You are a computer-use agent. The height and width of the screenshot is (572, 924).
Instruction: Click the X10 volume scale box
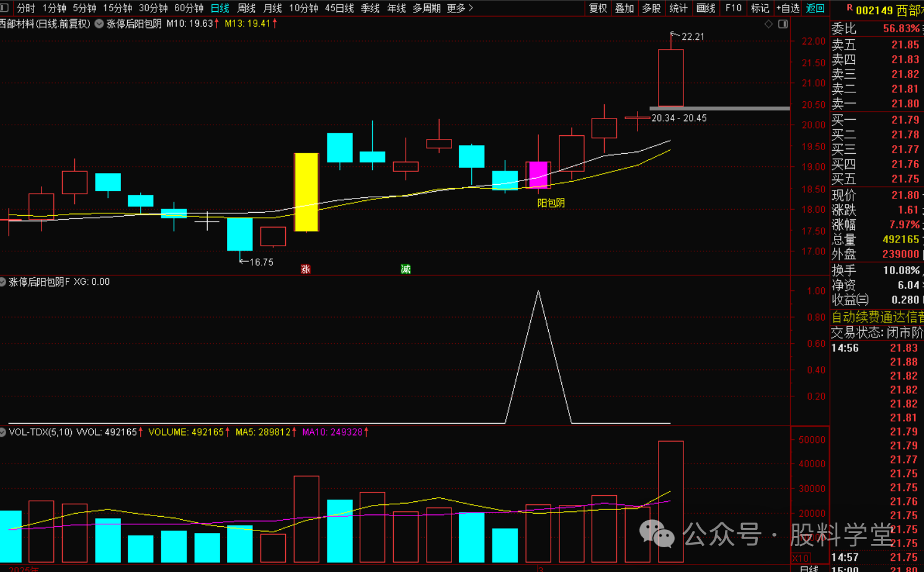coord(801,558)
